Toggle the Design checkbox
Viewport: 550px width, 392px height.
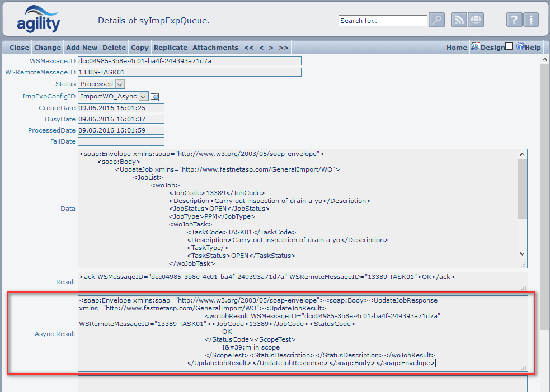[x=509, y=47]
